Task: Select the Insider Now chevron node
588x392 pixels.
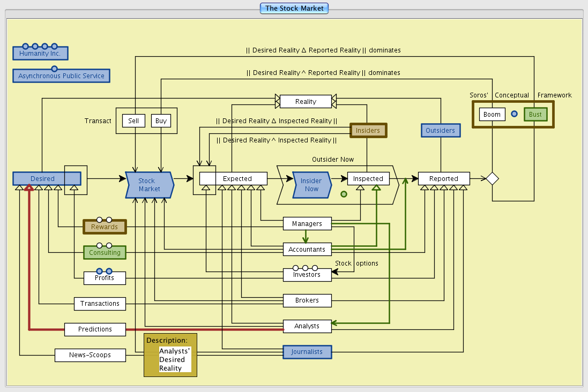Action: 311,185
